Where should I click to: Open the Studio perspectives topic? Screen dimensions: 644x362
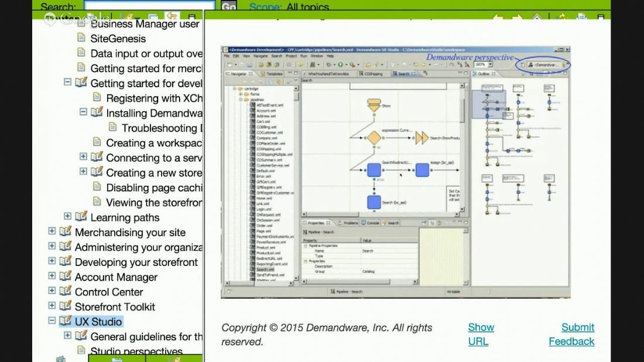tap(136, 351)
